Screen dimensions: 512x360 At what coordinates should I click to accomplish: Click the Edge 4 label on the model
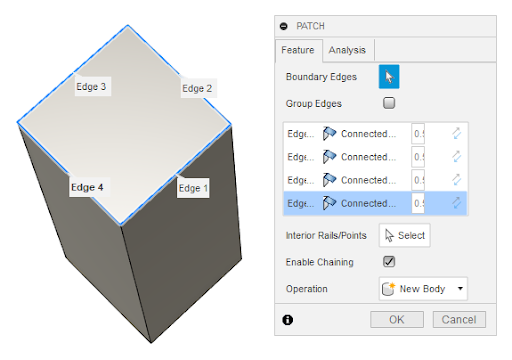[87, 187]
